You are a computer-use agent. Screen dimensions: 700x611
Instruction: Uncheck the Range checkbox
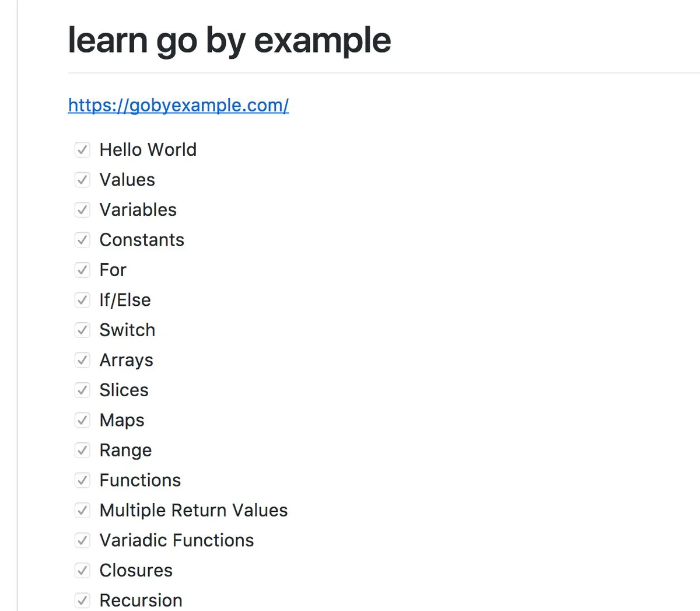click(82, 451)
